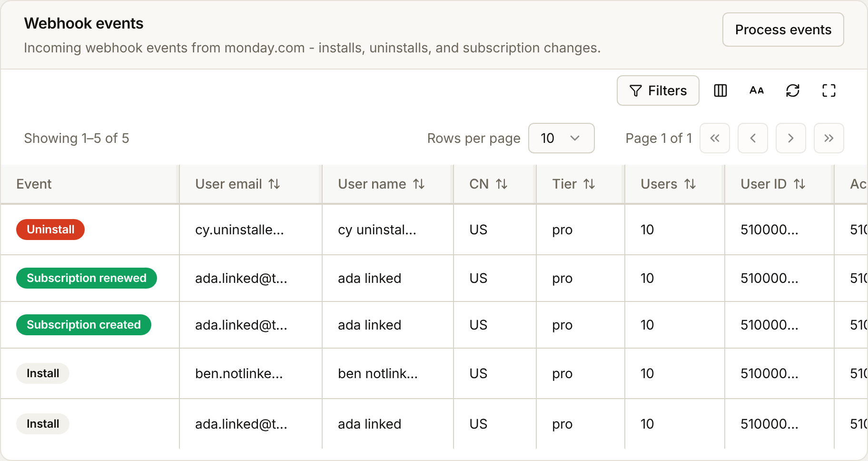Select the Subscription renewed badge
868x461 pixels.
[x=87, y=278]
